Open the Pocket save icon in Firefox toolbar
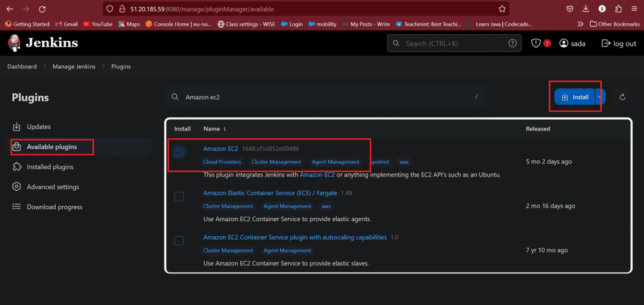The width and height of the screenshot is (644, 305). coord(570,8)
